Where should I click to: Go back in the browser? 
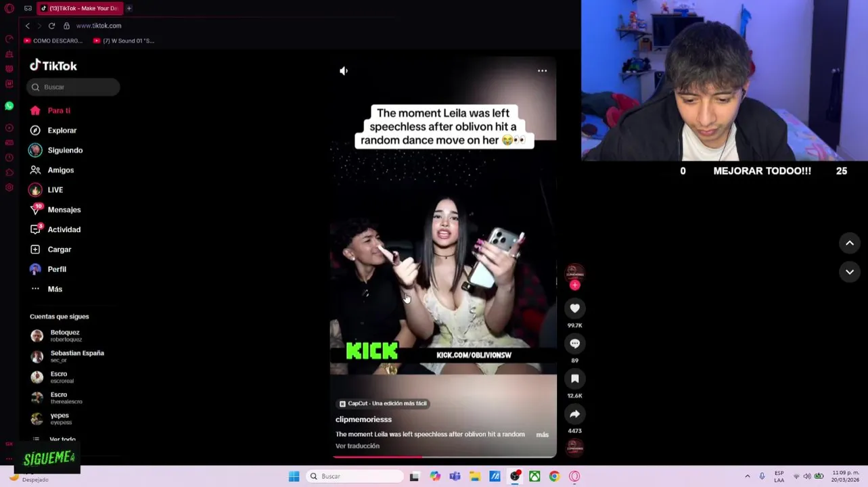(28, 26)
